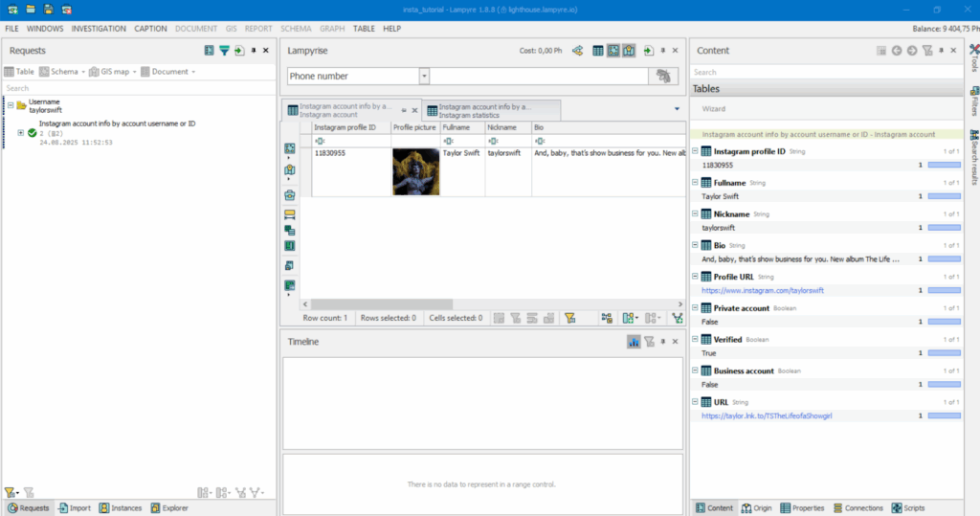Open the Schema dropdown arrow in Requests toolbar
The image size is (980, 516).
[83, 72]
